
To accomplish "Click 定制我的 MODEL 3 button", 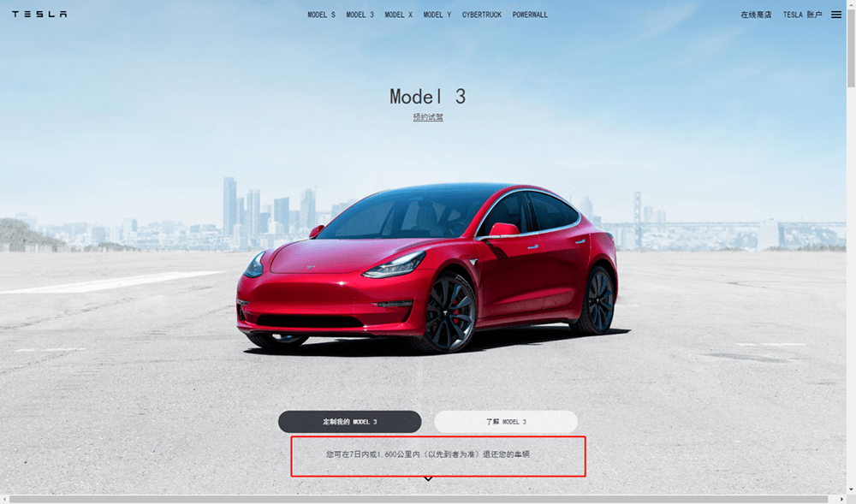I will tap(350, 422).
